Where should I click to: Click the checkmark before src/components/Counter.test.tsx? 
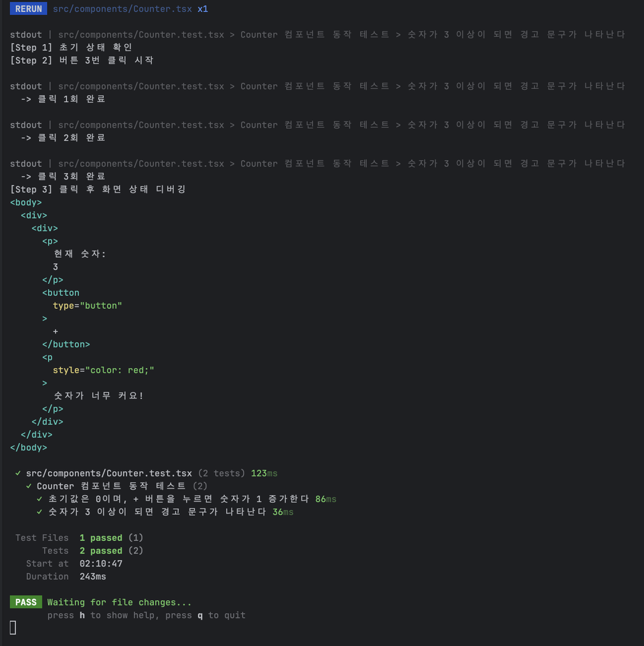(x=18, y=474)
